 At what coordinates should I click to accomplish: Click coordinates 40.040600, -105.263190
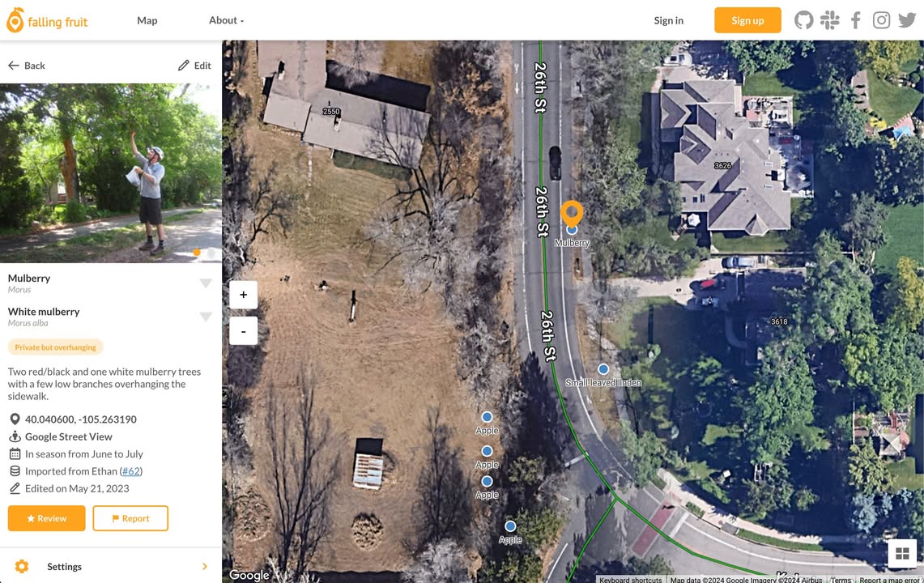coord(81,419)
